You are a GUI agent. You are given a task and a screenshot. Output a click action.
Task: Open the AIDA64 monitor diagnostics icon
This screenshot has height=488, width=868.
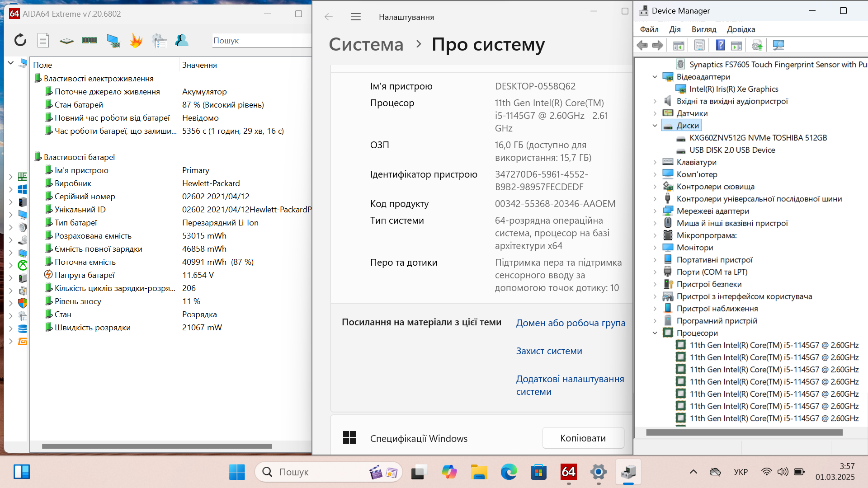click(113, 41)
